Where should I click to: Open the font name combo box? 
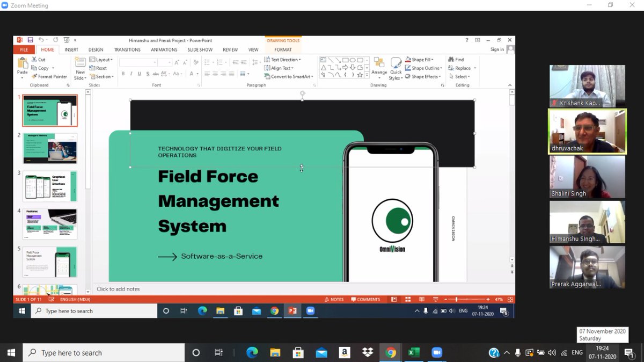click(x=138, y=62)
